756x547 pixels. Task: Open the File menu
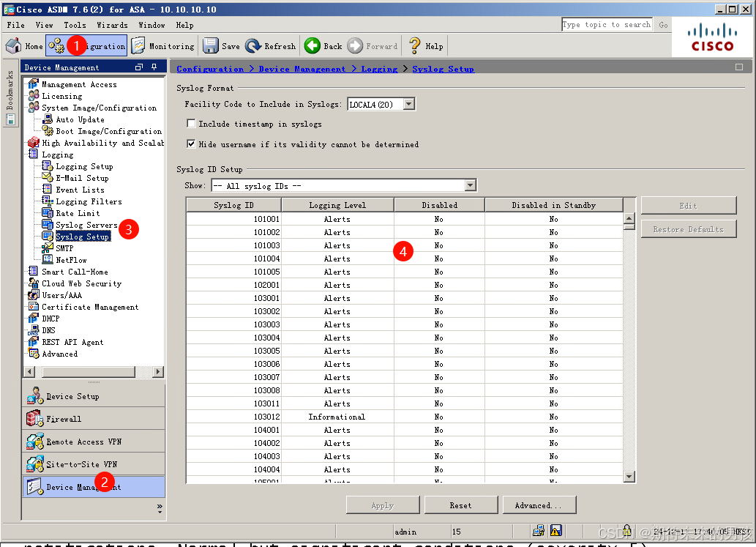pyautogui.click(x=16, y=25)
